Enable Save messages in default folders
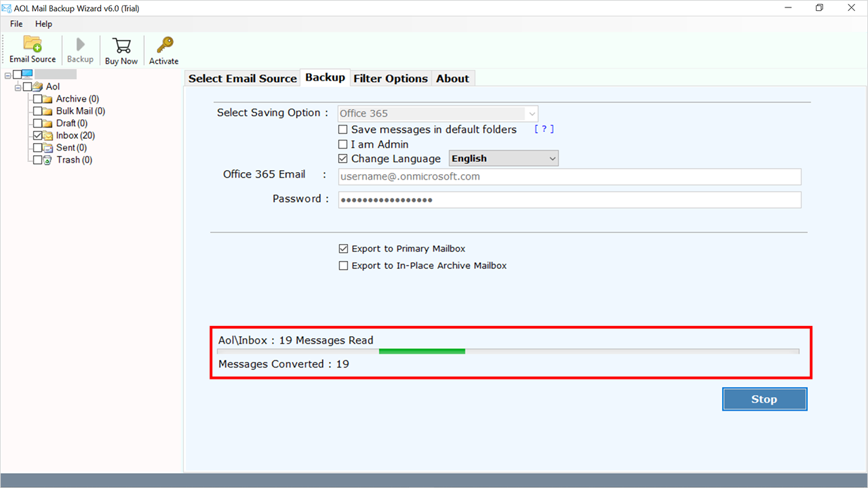The image size is (868, 488). click(343, 129)
